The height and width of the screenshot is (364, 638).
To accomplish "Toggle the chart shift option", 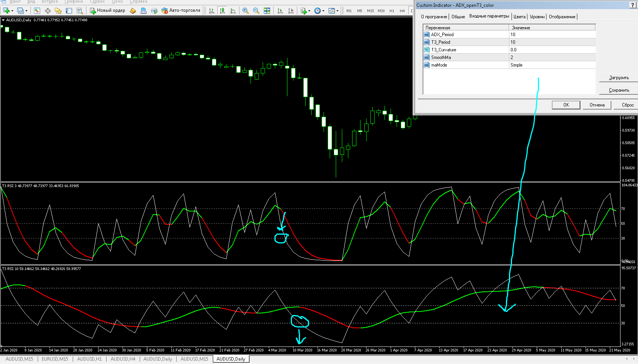I will [291, 11].
